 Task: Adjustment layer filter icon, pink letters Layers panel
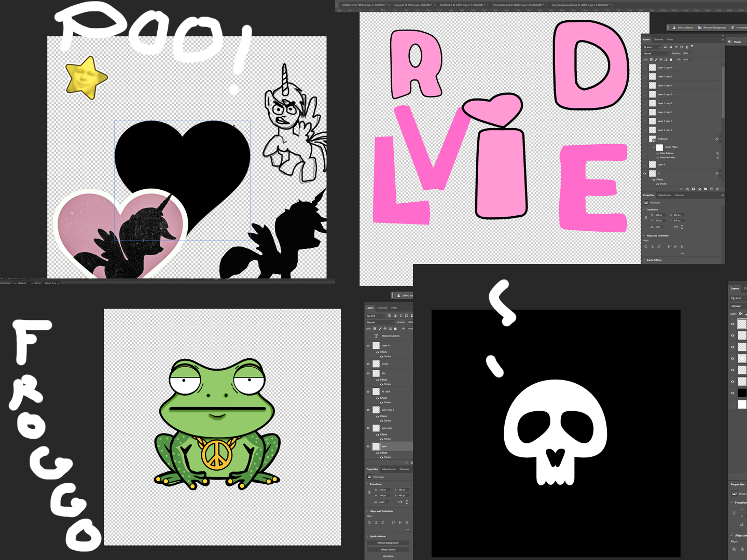671,47
